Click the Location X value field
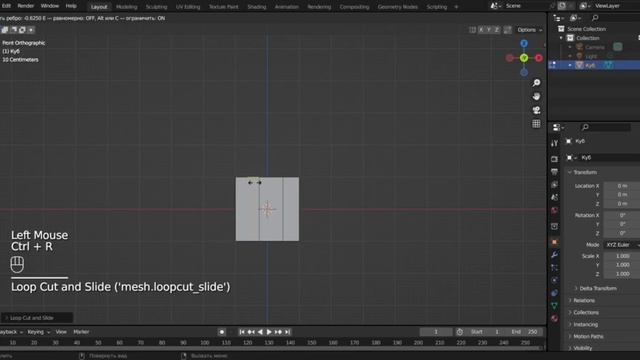 [622, 186]
